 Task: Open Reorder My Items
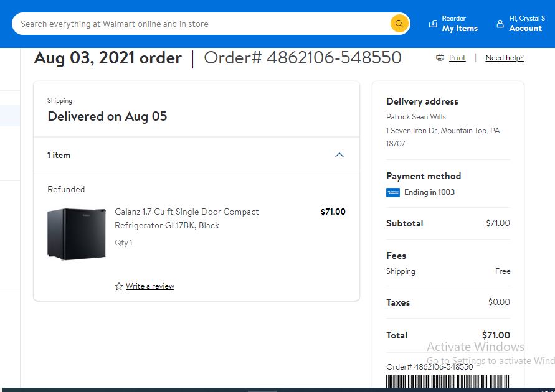(453, 24)
